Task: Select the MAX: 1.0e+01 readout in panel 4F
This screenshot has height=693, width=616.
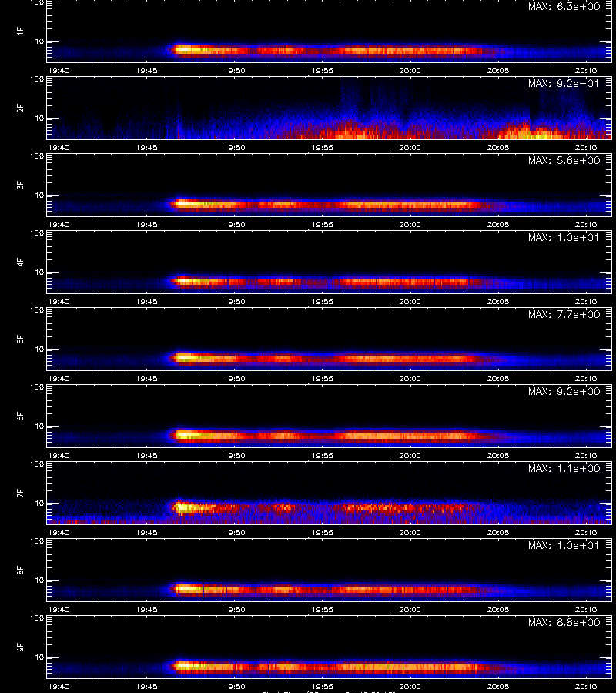Action: (564, 237)
